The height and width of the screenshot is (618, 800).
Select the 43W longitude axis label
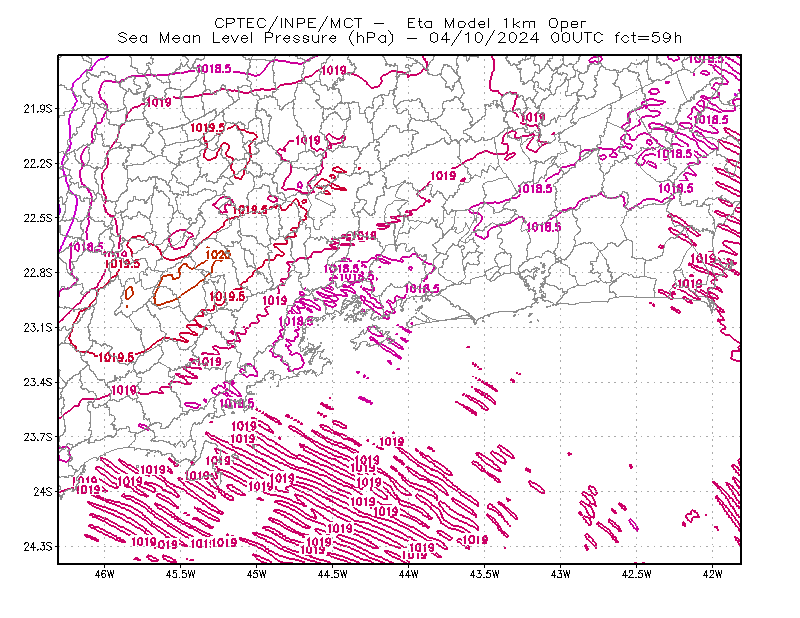[560, 574]
